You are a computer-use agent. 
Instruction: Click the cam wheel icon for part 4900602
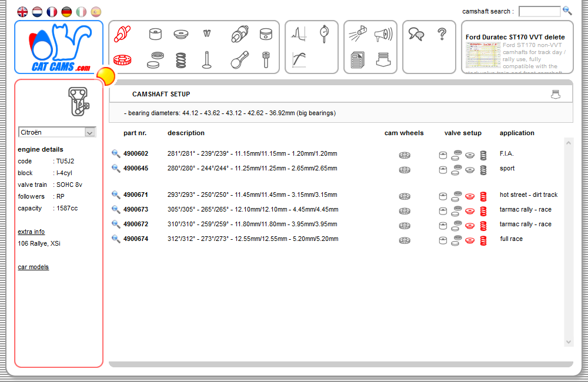[405, 155]
